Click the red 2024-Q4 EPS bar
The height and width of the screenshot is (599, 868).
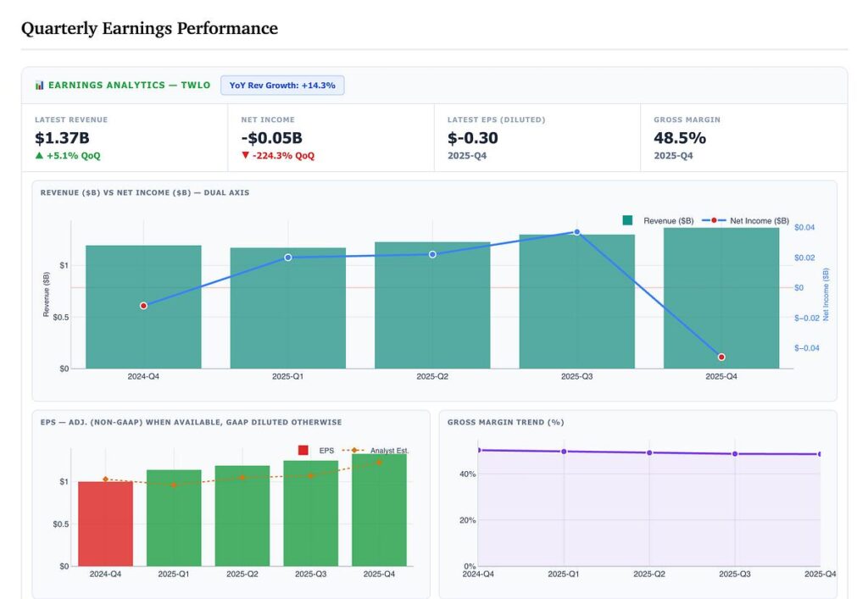click(105, 524)
